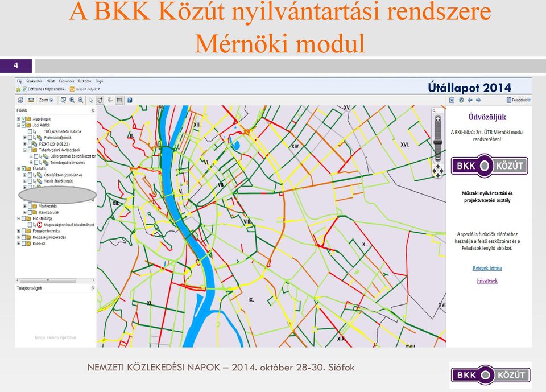Image resolution: width=546 pixels, height=392 pixels.
Task: Expand the Vasúti átjáró (közút) node
Action: [x=24, y=181]
